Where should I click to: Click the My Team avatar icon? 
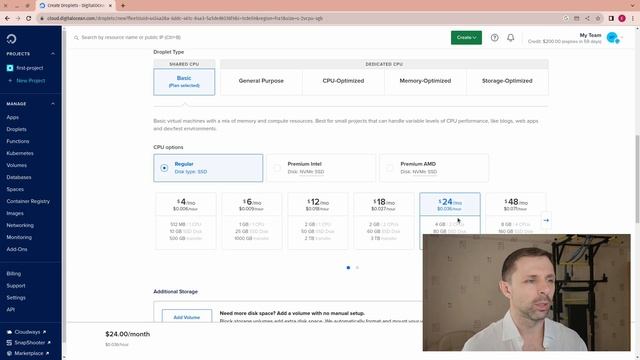point(612,38)
